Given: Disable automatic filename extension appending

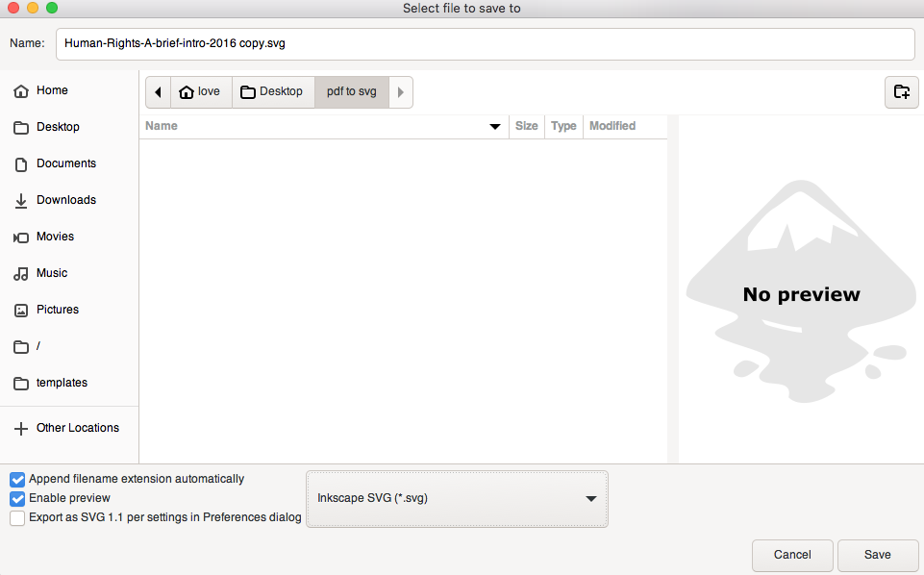Looking at the screenshot, I should [x=16, y=479].
